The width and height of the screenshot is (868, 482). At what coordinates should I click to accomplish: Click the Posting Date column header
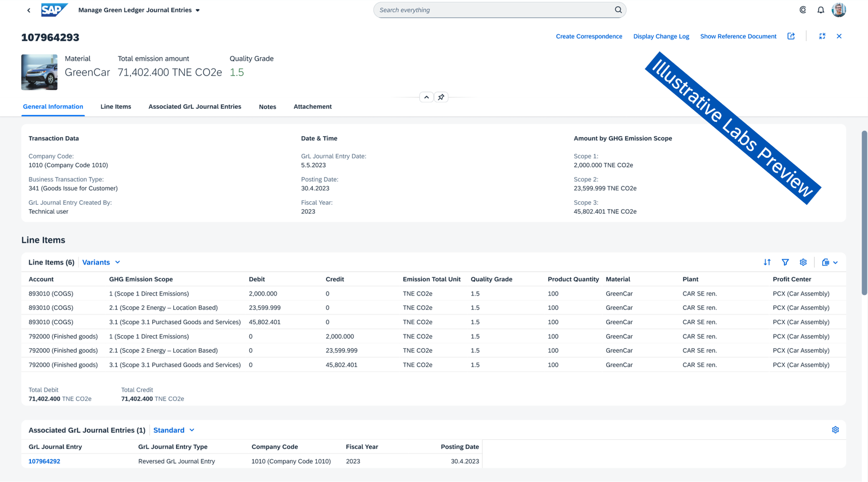pos(460,447)
